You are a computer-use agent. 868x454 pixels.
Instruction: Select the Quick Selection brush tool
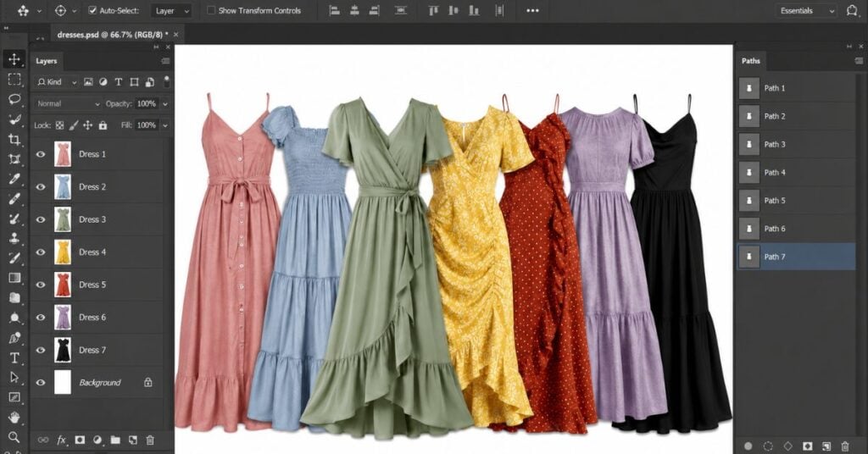[14, 119]
